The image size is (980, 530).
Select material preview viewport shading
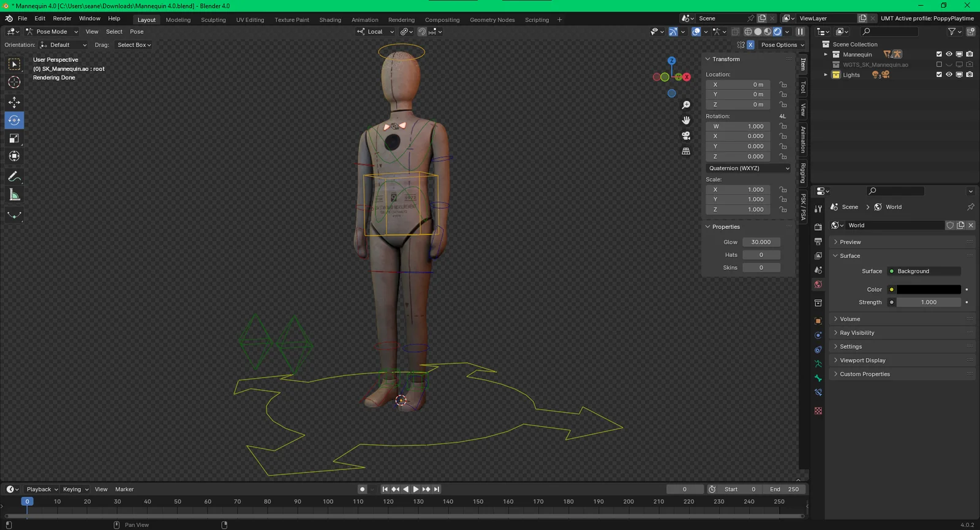(767, 32)
